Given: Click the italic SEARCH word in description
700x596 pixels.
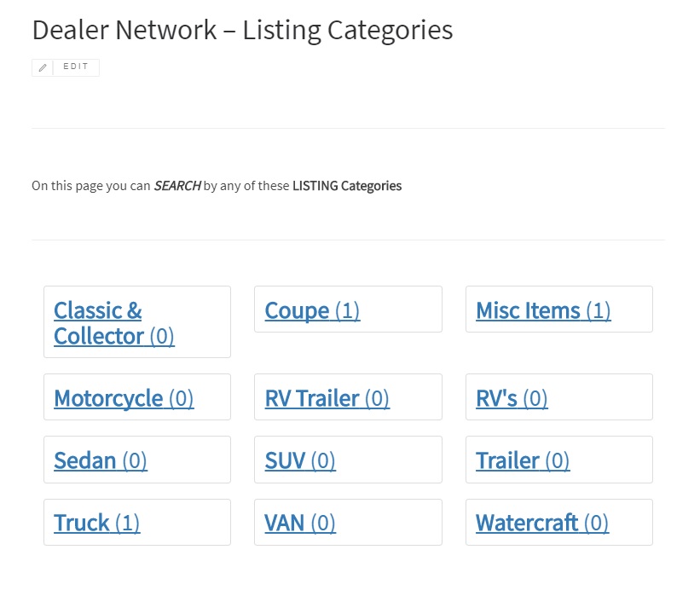Looking at the screenshot, I should 176,186.
